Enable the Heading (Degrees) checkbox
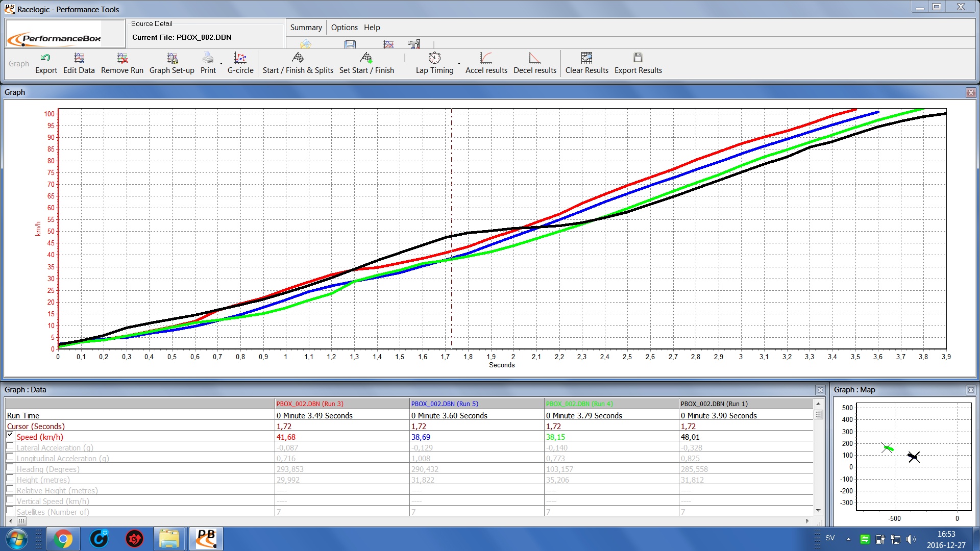Viewport: 980px width, 551px height. click(x=10, y=468)
